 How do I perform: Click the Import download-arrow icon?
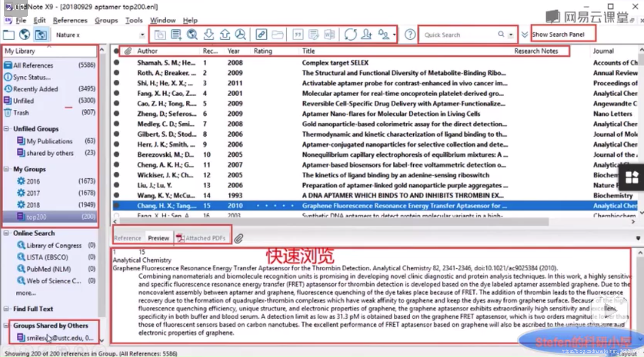pos(209,34)
